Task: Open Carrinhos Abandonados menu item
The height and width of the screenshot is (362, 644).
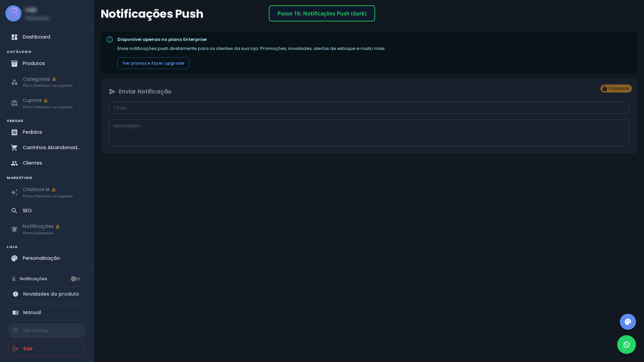Action: [47, 148]
